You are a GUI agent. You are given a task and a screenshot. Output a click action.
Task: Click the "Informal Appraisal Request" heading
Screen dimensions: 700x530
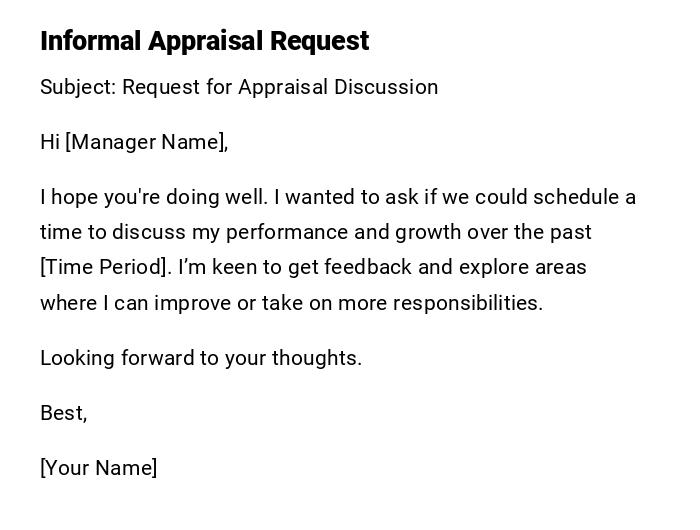pyautogui.click(x=204, y=41)
